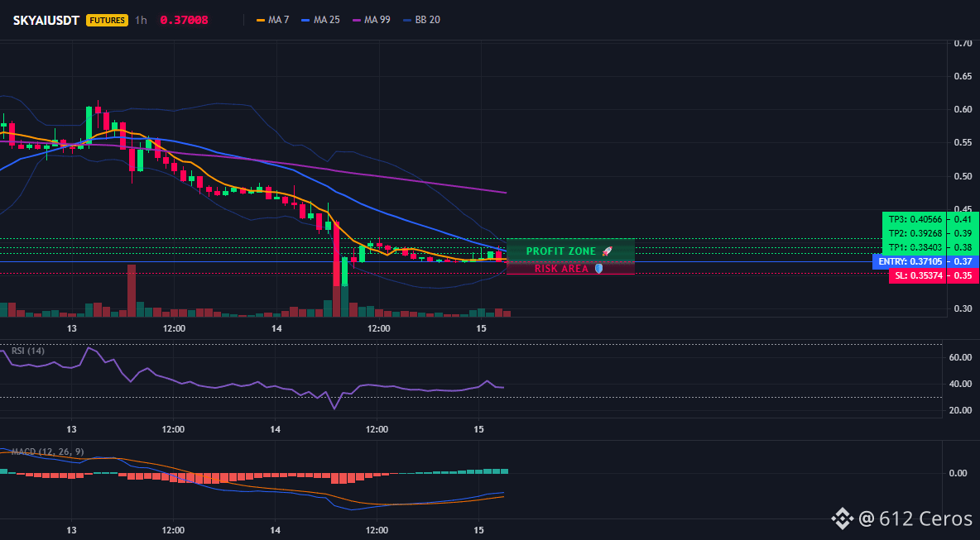Toggle the MA 7 legend item
Viewport: 980px width, 540px height.
pyautogui.click(x=272, y=20)
